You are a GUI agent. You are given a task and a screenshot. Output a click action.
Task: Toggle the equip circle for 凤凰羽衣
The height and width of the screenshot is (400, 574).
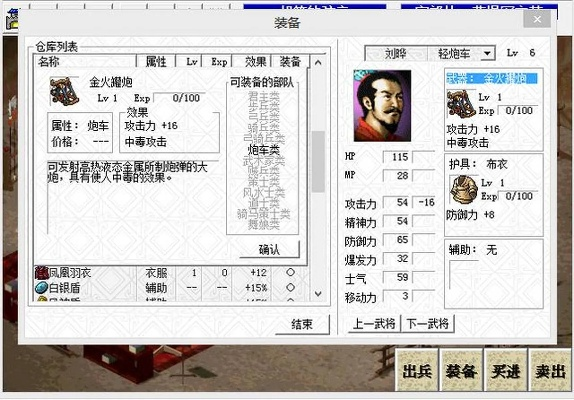[290, 273]
